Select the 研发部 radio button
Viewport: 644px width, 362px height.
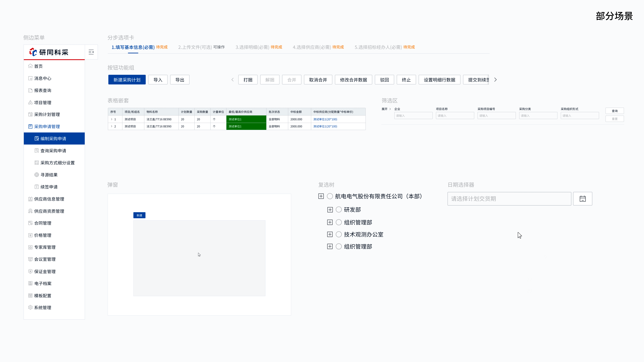pos(338,209)
